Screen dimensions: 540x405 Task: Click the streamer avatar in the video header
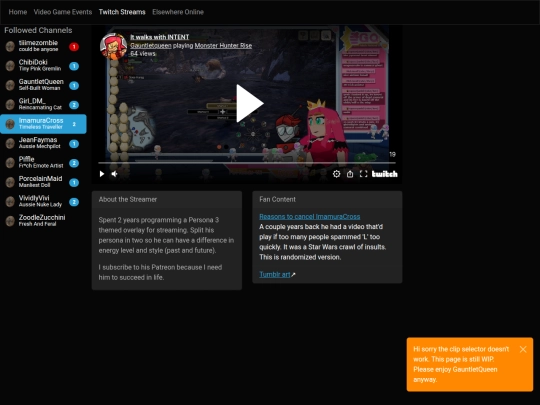113,46
